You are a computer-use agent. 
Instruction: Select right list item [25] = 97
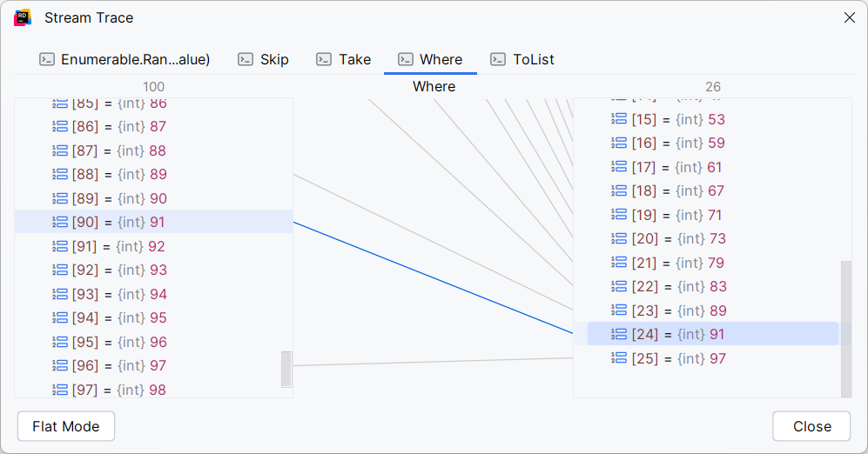point(678,358)
